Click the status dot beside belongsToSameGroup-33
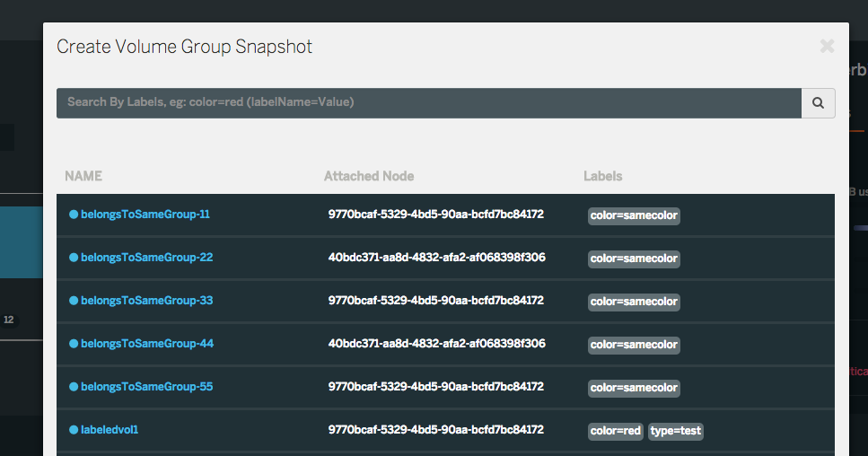 coord(74,301)
